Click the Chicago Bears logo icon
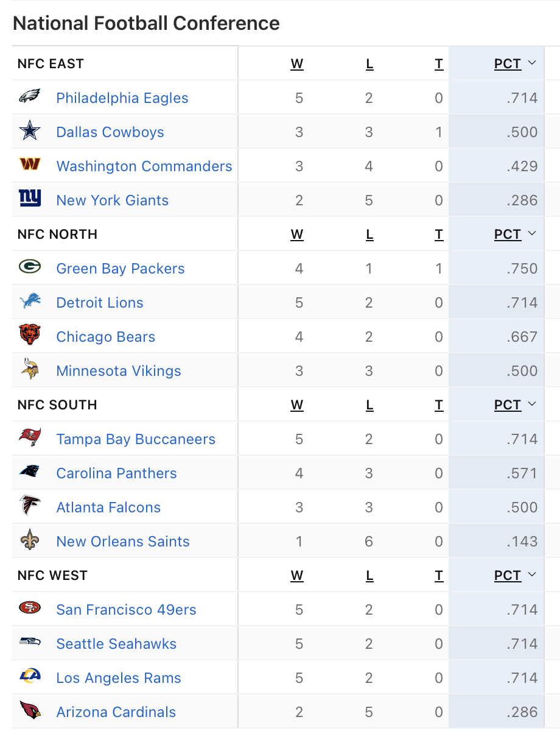 [x=29, y=336]
